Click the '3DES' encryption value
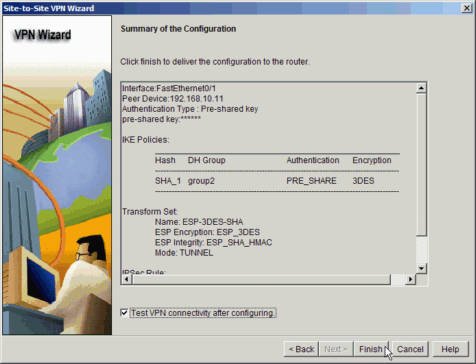The image size is (476, 364). click(x=363, y=181)
